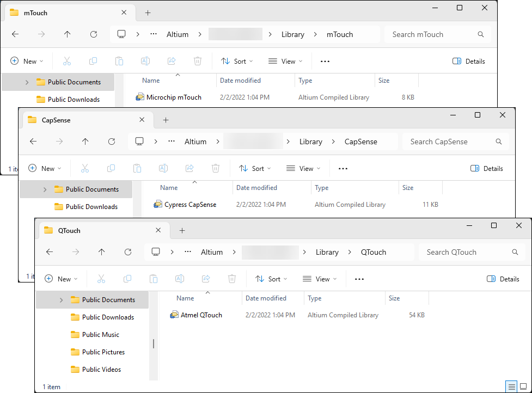Sort by Date modified column in QTouch window

pyautogui.click(x=266, y=298)
